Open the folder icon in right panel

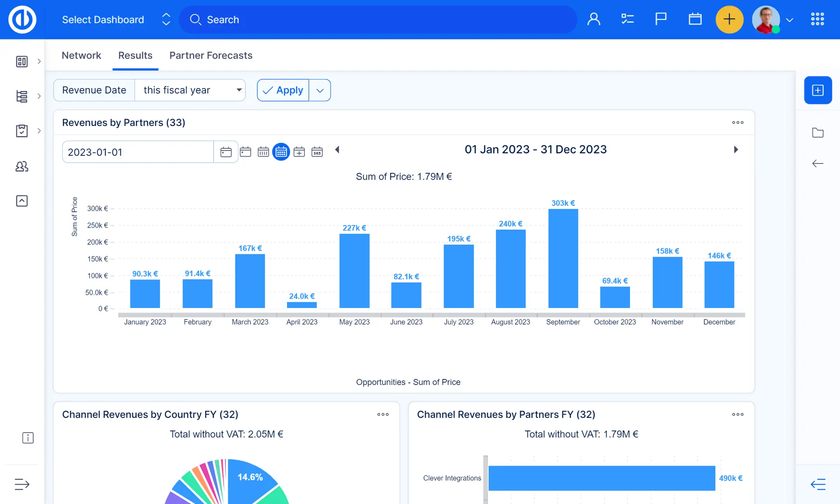[x=818, y=133]
